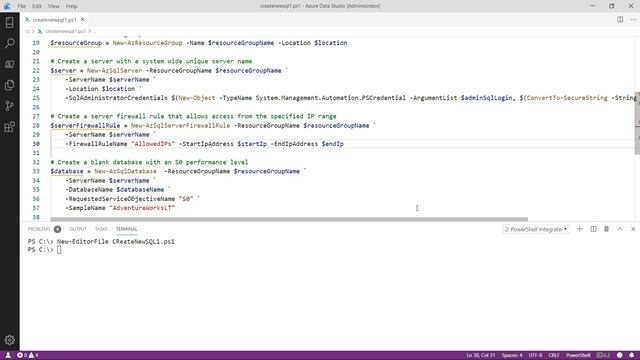Screen dimensions: 640x360
Task: Show errors and warnings count in status bar
Action: point(28,355)
